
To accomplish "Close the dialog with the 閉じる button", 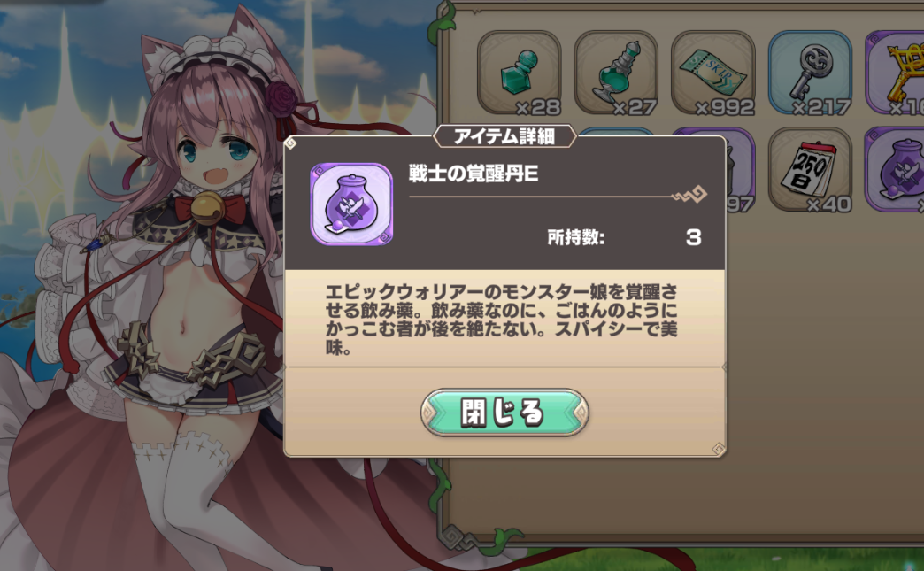I will coord(505,413).
